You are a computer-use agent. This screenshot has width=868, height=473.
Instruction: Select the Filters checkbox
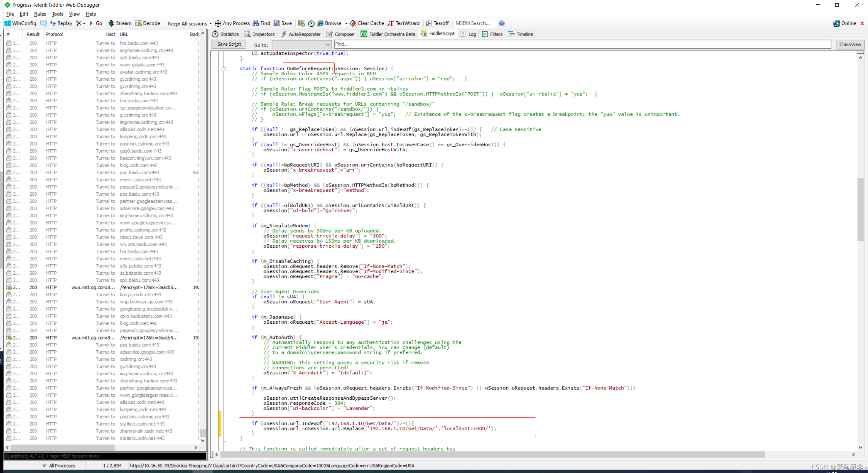point(484,34)
